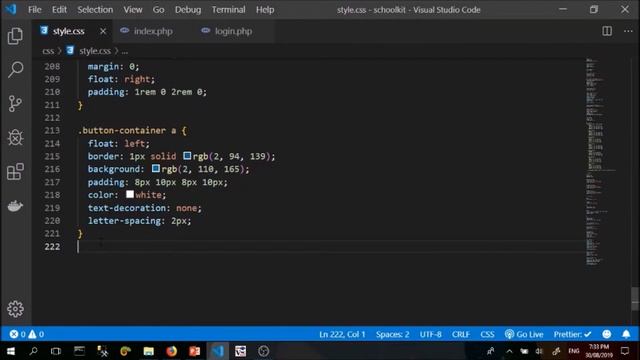The width and height of the screenshot is (640, 360).
Task: Open the Search view in activity bar
Action: [15, 70]
